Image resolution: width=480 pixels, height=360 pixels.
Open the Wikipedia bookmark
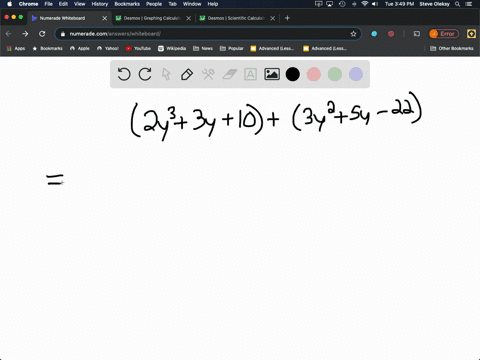172,48
